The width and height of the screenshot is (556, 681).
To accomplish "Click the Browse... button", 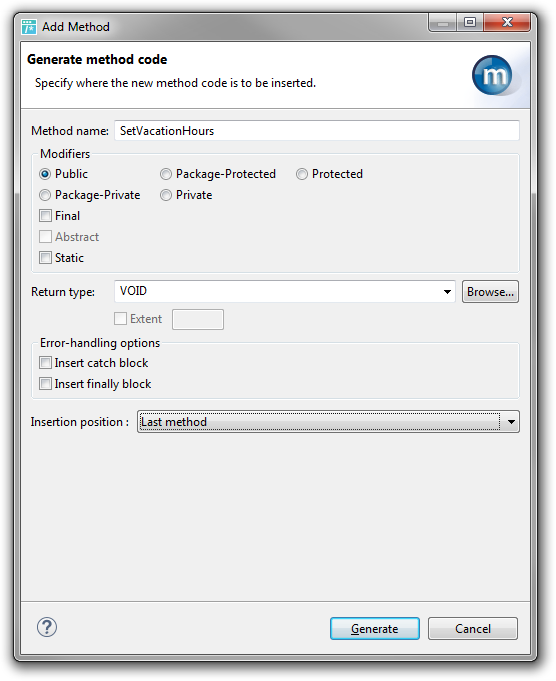I will pyautogui.click(x=490, y=292).
